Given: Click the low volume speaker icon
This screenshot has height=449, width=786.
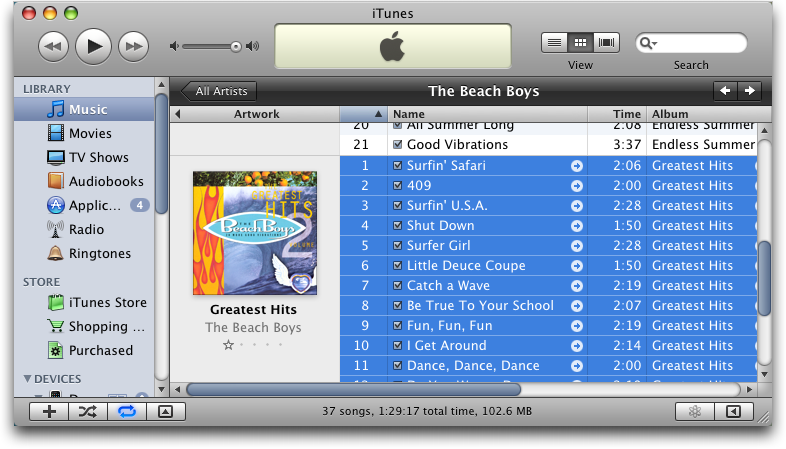Looking at the screenshot, I should pos(174,47).
